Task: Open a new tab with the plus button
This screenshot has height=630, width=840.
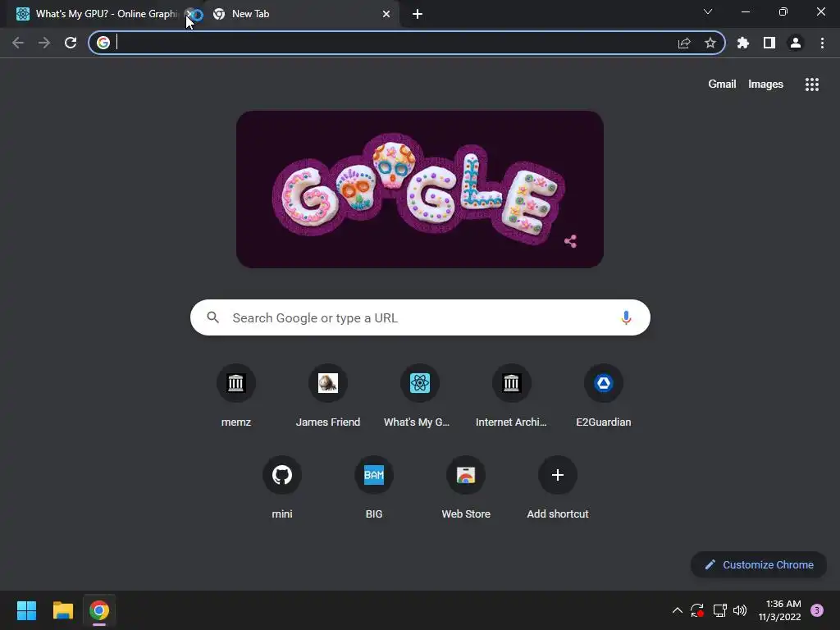Action: [418, 14]
